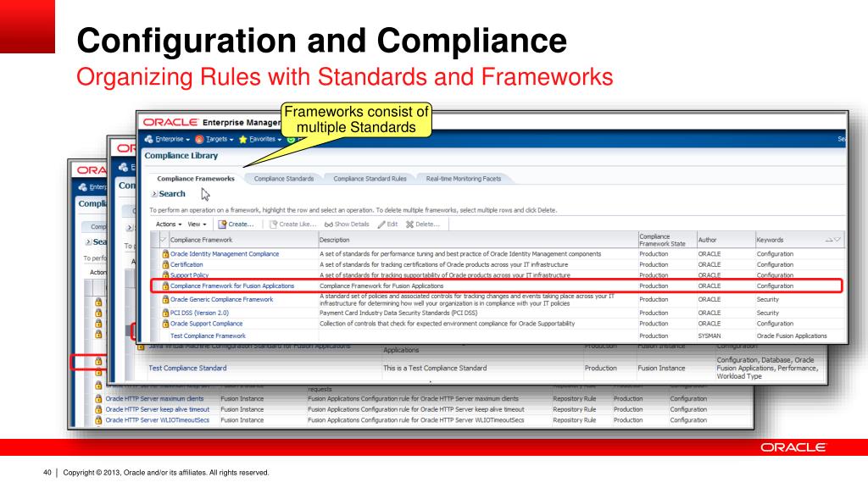Image resolution: width=868 pixels, height=488 pixels.
Task: Open Test Compliance Standard link in middle window
Action: 187,368
